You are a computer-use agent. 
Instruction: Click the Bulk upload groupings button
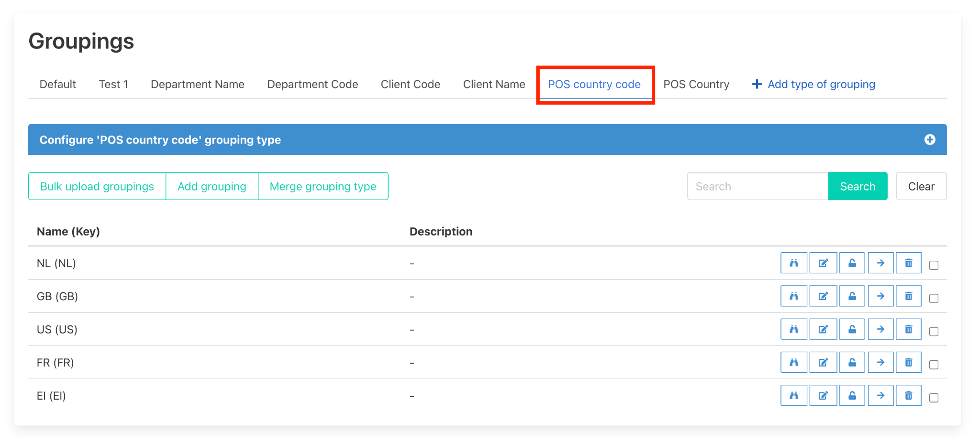[97, 186]
